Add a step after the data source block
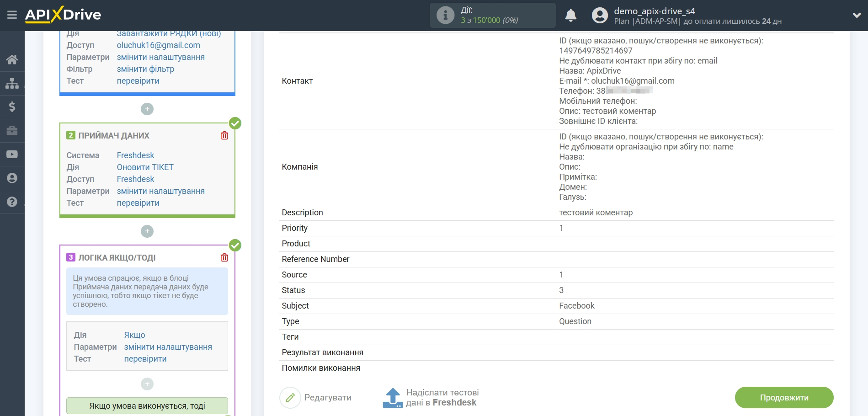This screenshot has width=868, height=416. coord(147,109)
